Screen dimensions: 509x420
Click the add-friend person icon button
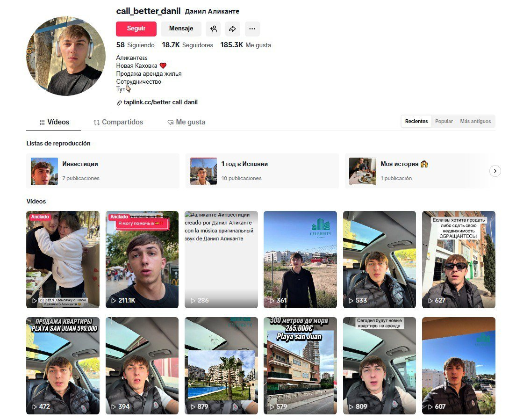213,29
